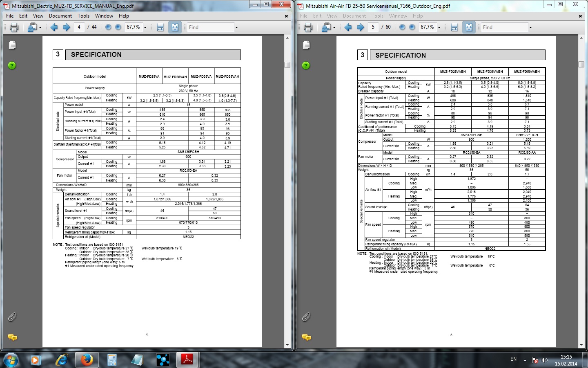Open Document menu in left window
Viewport: 588px width, 368px height.
60,16
